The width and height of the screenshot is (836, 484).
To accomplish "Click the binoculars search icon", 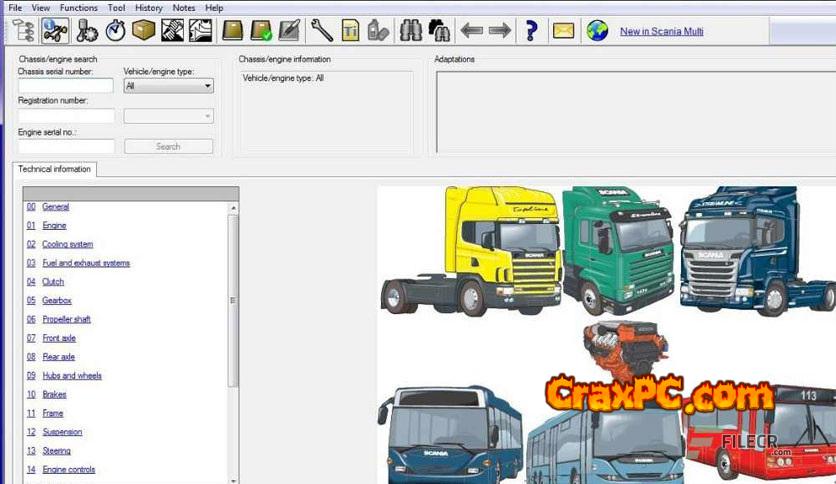I will (410, 31).
